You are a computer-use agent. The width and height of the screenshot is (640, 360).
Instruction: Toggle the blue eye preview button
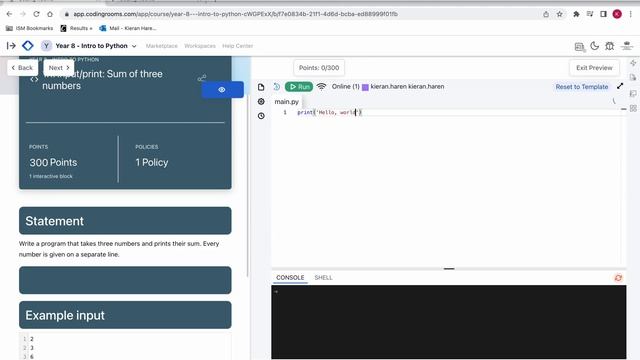click(x=222, y=90)
